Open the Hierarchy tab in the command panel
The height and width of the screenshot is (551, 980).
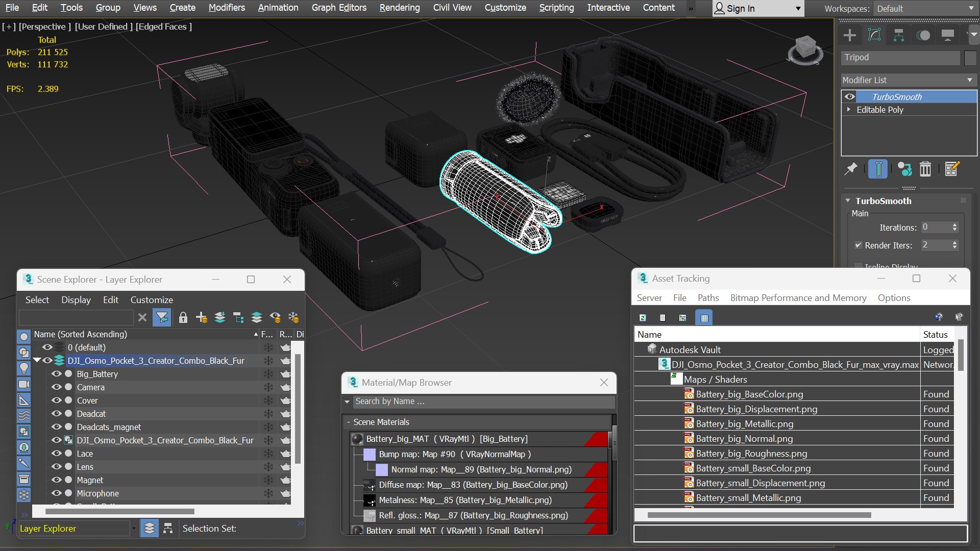[899, 35]
